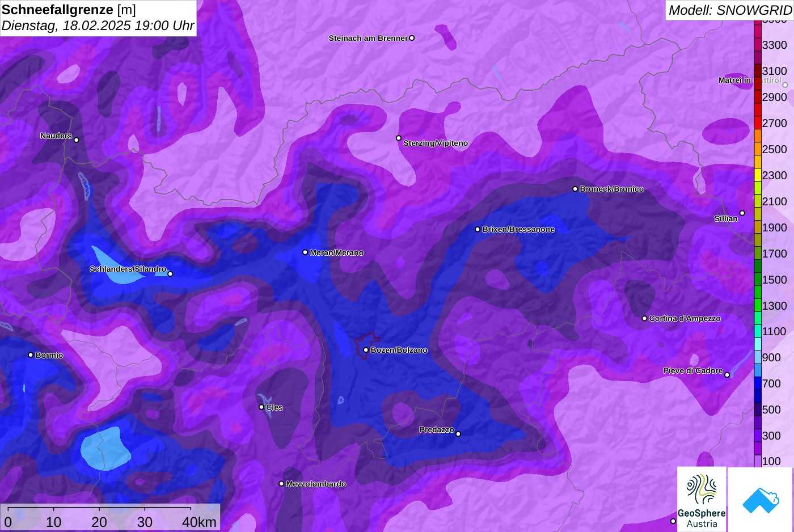This screenshot has height=532, width=794.
Task: Select the date "Dienstag, 18.02.2025 19:00 Uhr"
Action: (x=98, y=26)
